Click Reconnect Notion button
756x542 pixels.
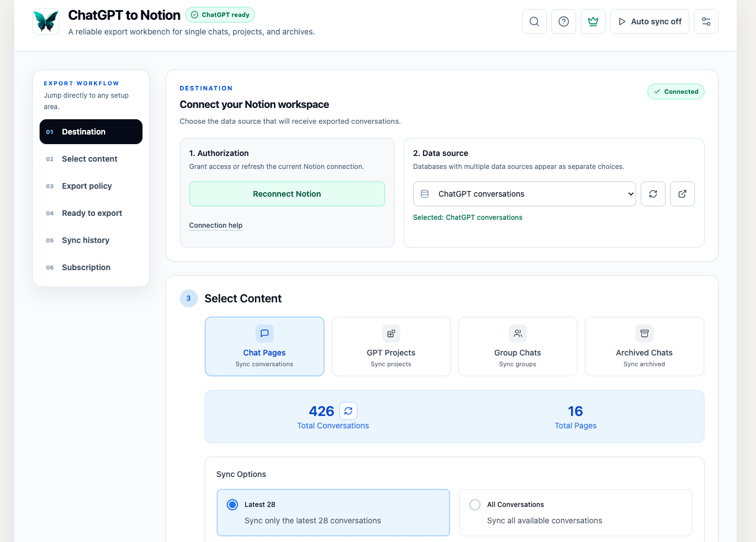287,194
